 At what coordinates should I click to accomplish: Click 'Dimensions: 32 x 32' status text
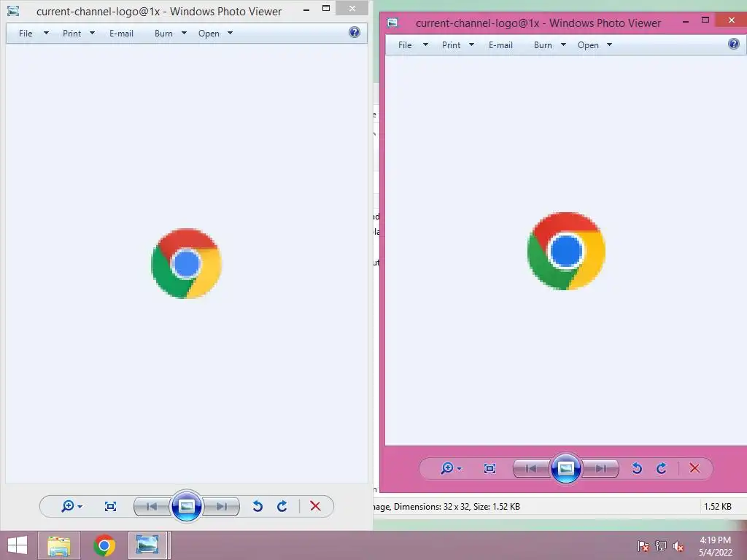click(x=432, y=507)
